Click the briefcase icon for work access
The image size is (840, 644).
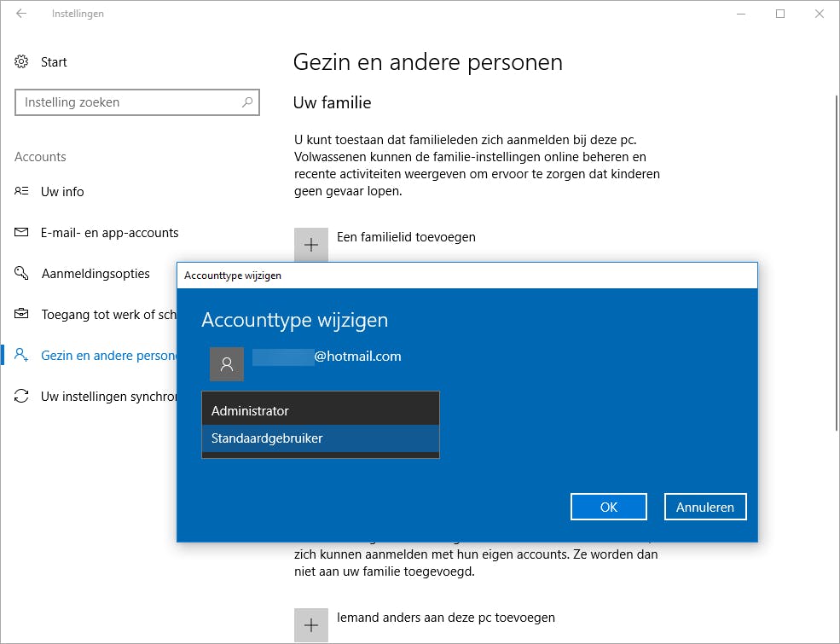(x=22, y=315)
